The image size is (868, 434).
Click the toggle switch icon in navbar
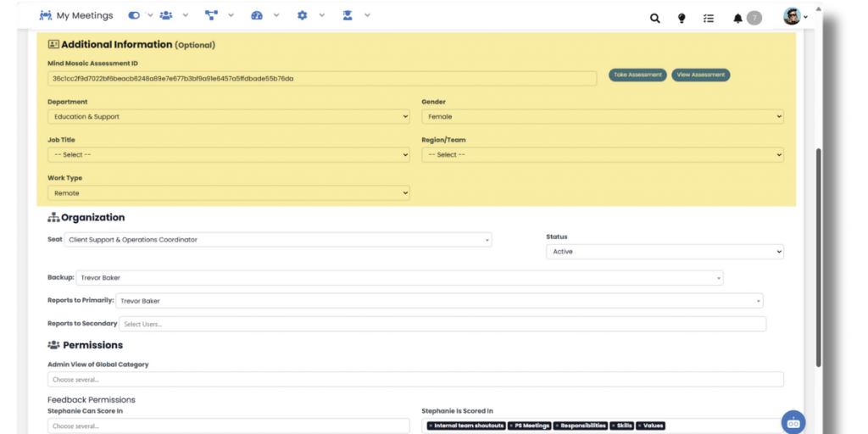pyautogui.click(x=134, y=16)
